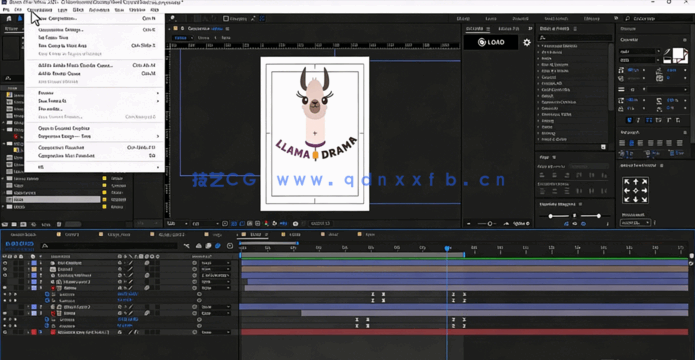Click the LOAD button
Screen dimensions: 695x360
(491, 43)
